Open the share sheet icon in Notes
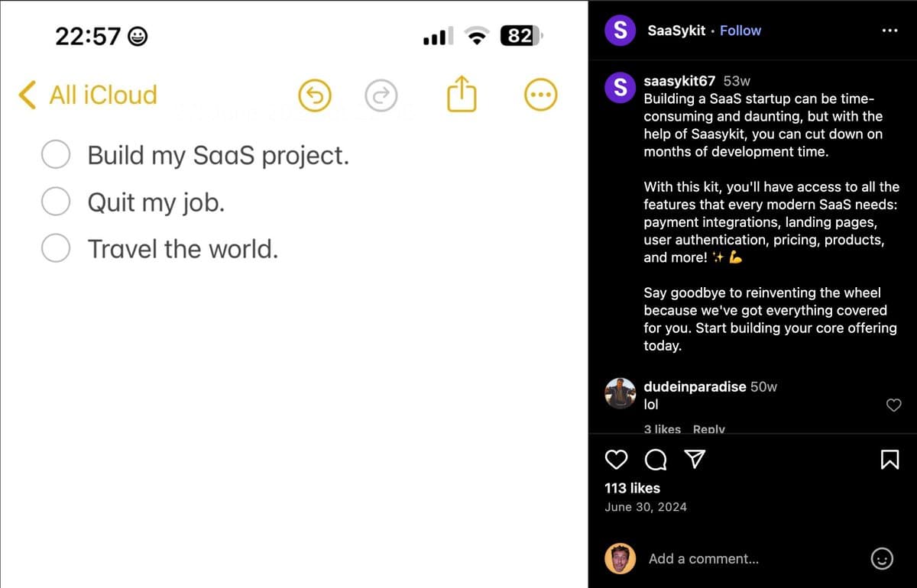Viewport: 917px width, 588px height. 461,95
